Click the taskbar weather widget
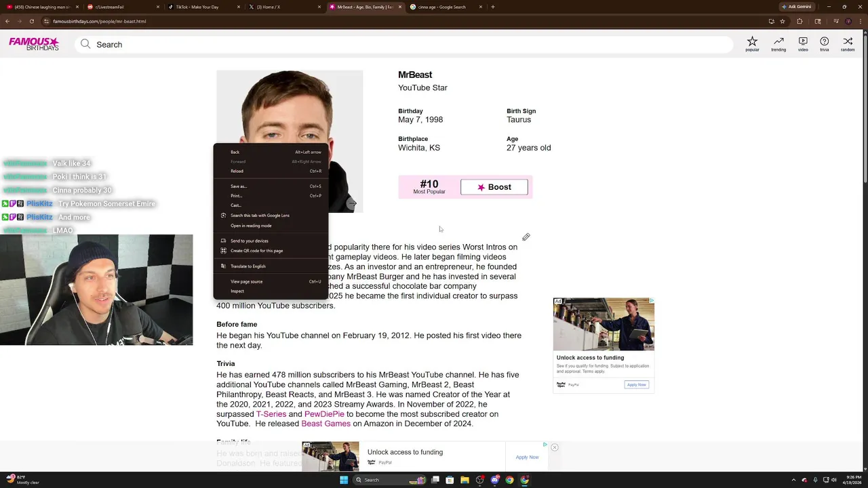 tap(22, 480)
